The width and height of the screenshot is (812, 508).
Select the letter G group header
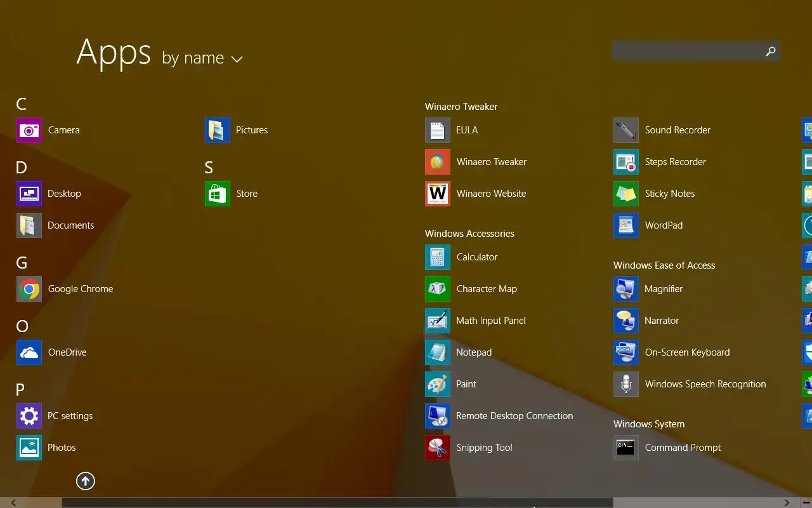22,263
